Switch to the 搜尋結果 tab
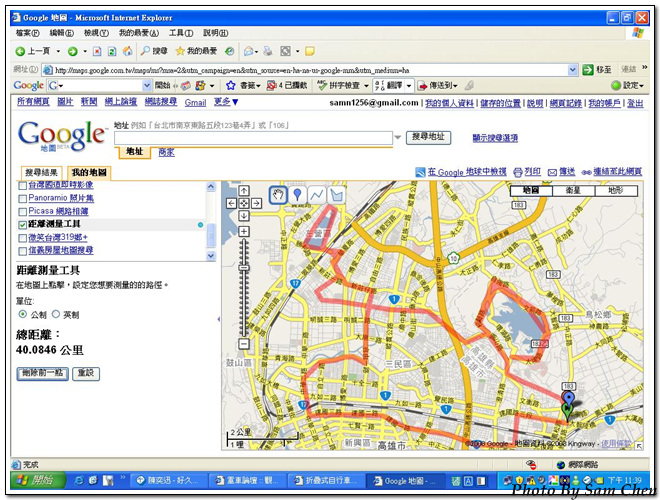The height and width of the screenshot is (500, 660). click(41, 173)
